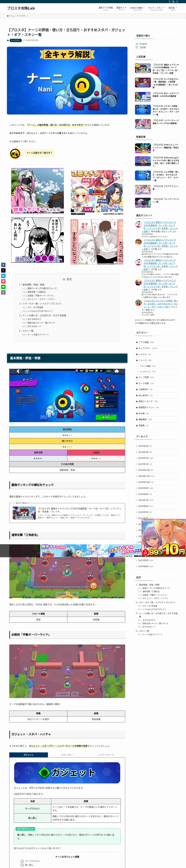
Task: Save page with Pocket side icon
Action: coord(3,281)
